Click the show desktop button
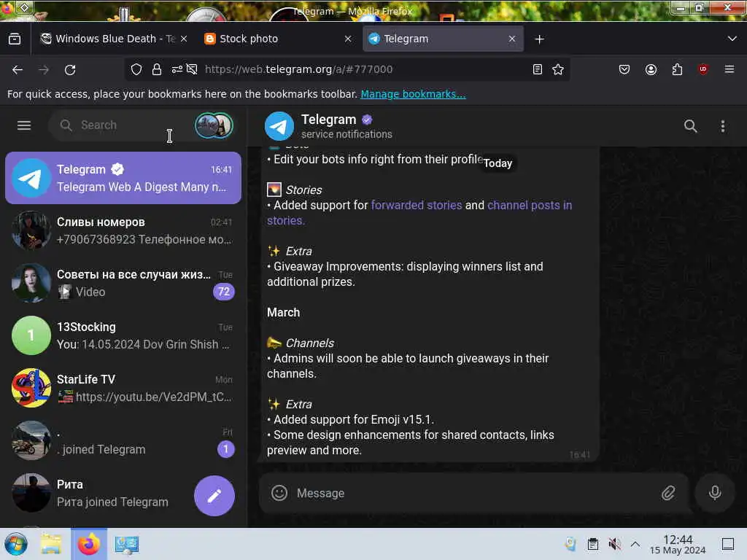 (x=728, y=544)
